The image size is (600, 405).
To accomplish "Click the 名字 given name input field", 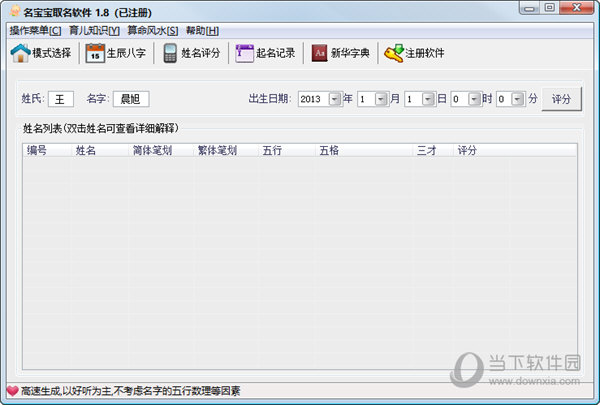I will 131,99.
